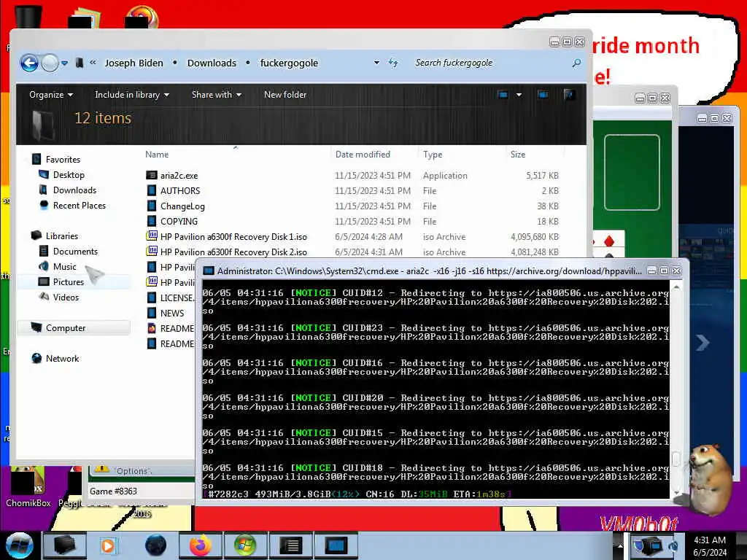Open Firefox from the taskbar
Image resolution: width=747 pixels, height=560 pixels.
tap(200, 545)
